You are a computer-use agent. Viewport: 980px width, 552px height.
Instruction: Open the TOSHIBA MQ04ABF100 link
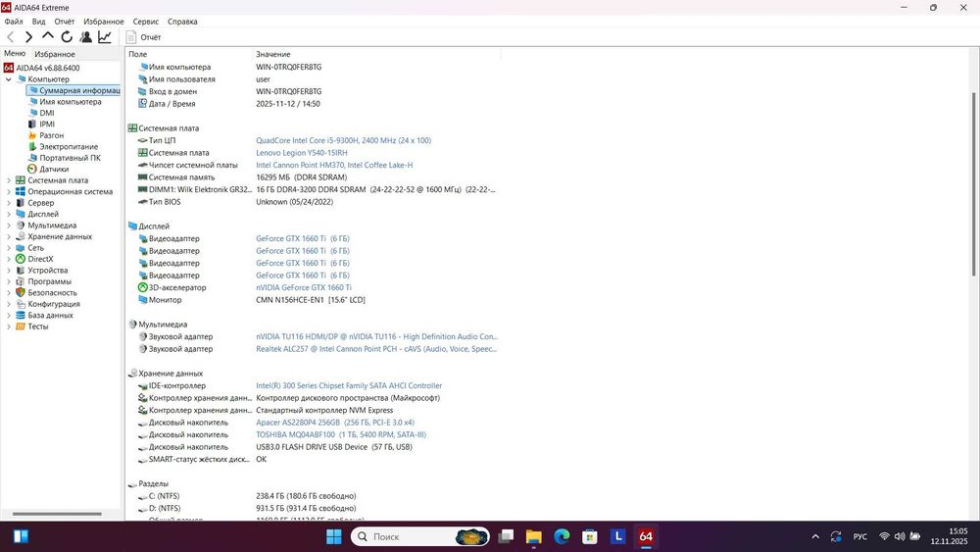(341, 435)
